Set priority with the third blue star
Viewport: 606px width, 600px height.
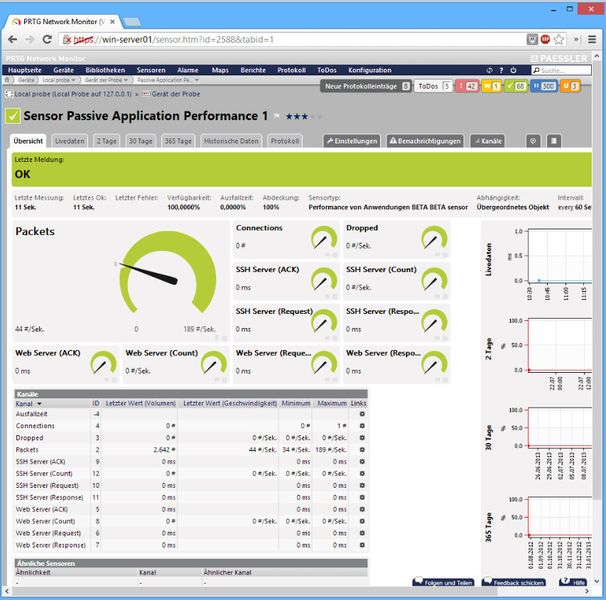[x=305, y=116]
